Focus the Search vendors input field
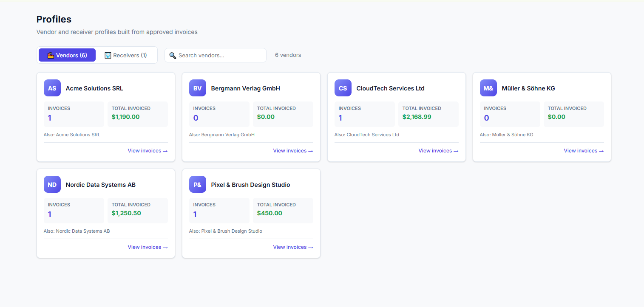The height and width of the screenshot is (307, 644). click(216, 55)
